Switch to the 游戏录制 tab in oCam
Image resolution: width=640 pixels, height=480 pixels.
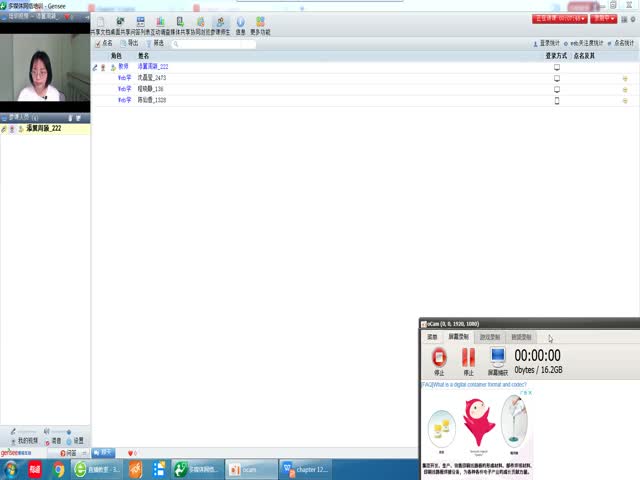click(x=491, y=337)
